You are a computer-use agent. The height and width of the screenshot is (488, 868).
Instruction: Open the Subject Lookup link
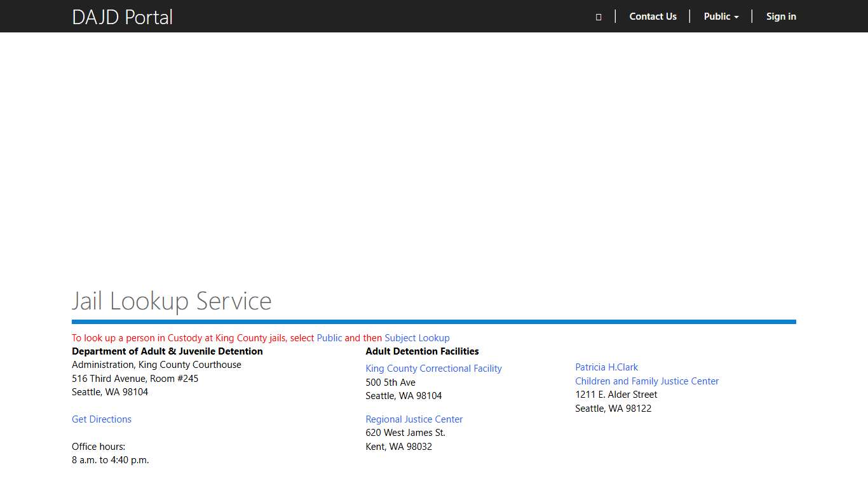coord(417,338)
